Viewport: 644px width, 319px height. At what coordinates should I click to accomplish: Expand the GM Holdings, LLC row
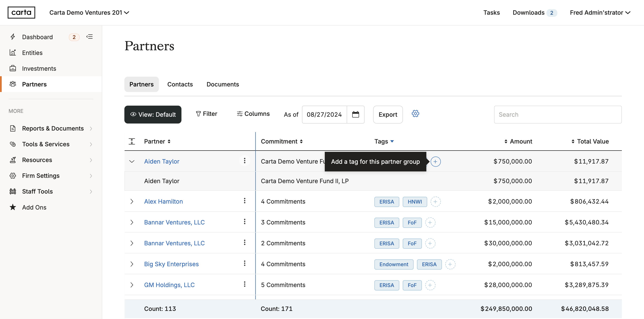(x=132, y=285)
